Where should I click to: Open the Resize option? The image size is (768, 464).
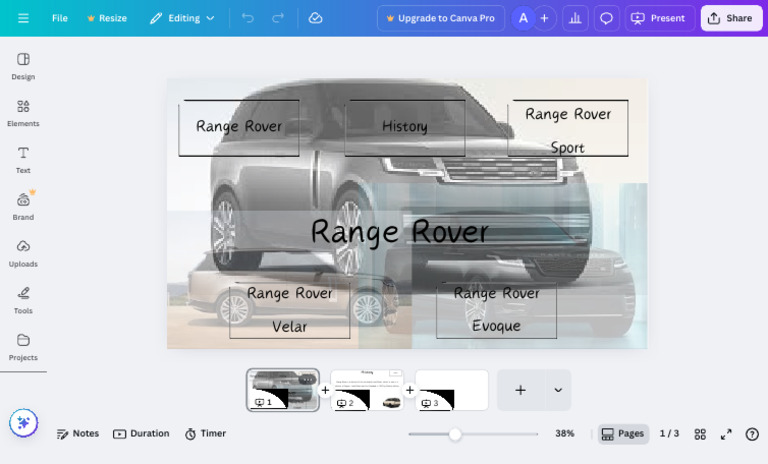107,18
